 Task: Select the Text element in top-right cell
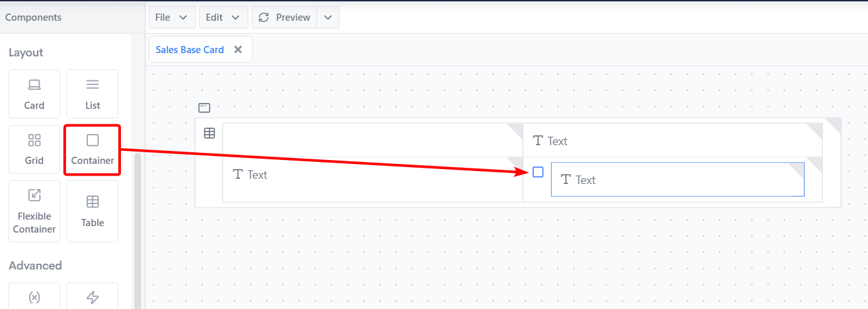tap(550, 141)
